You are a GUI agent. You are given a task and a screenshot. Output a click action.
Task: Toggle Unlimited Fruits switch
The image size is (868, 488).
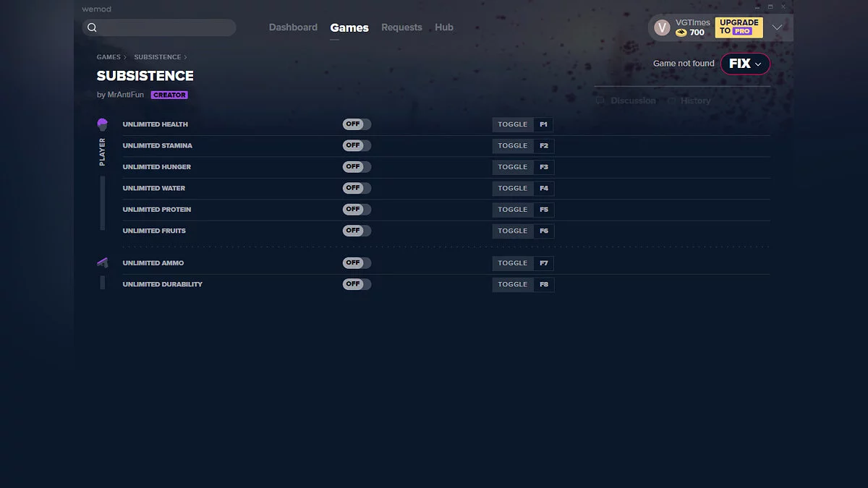(x=357, y=231)
